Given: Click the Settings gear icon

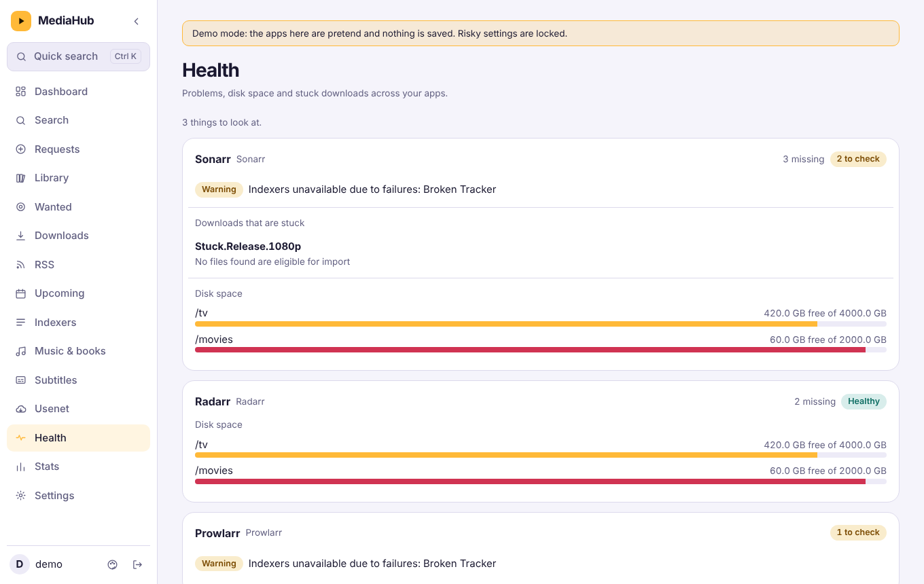Looking at the screenshot, I should coord(20,496).
